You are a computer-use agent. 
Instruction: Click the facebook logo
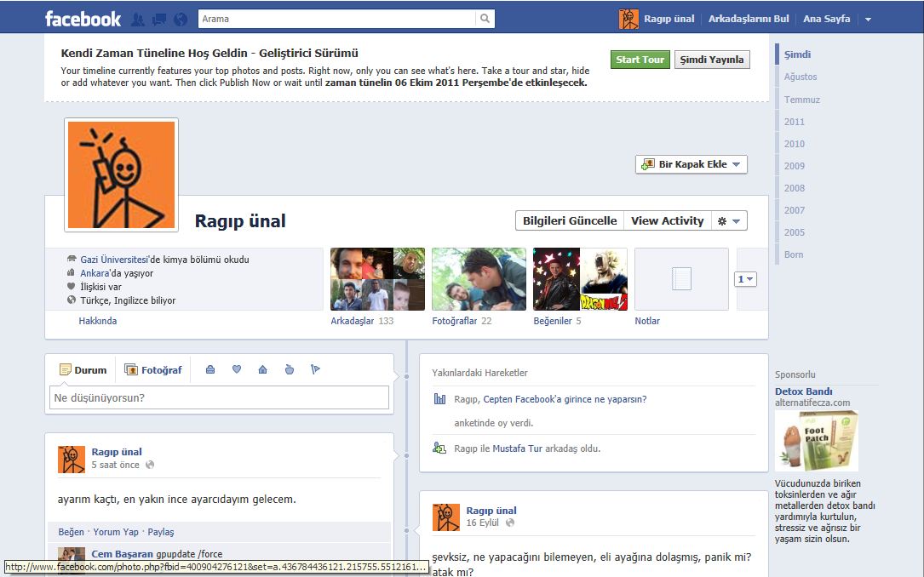pos(83,19)
